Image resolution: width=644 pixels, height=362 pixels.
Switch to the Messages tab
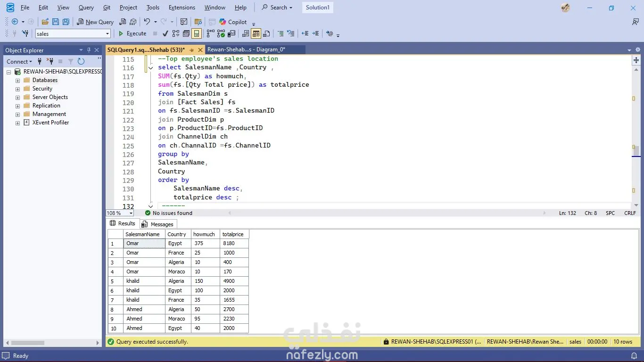tap(158, 224)
